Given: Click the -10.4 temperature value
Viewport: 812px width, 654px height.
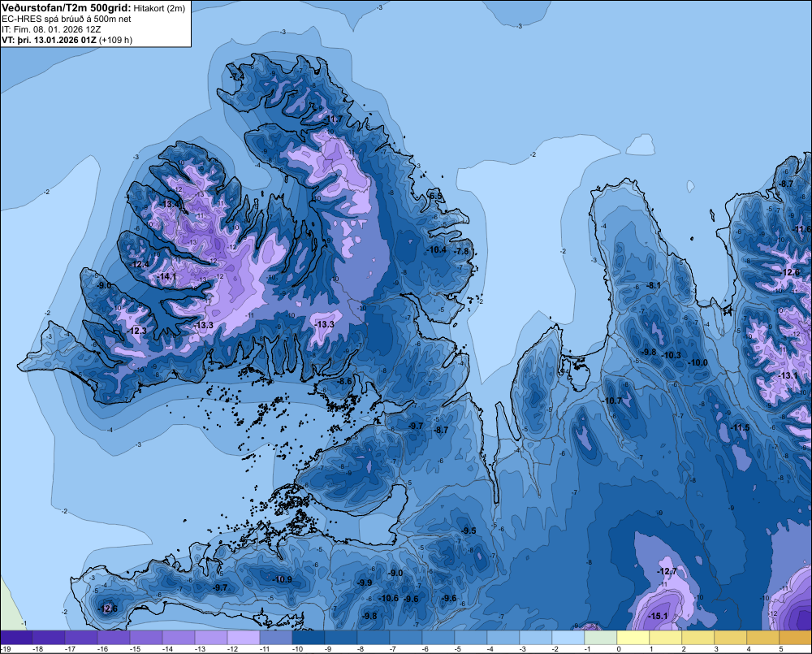Looking at the screenshot, I should point(437,249).
